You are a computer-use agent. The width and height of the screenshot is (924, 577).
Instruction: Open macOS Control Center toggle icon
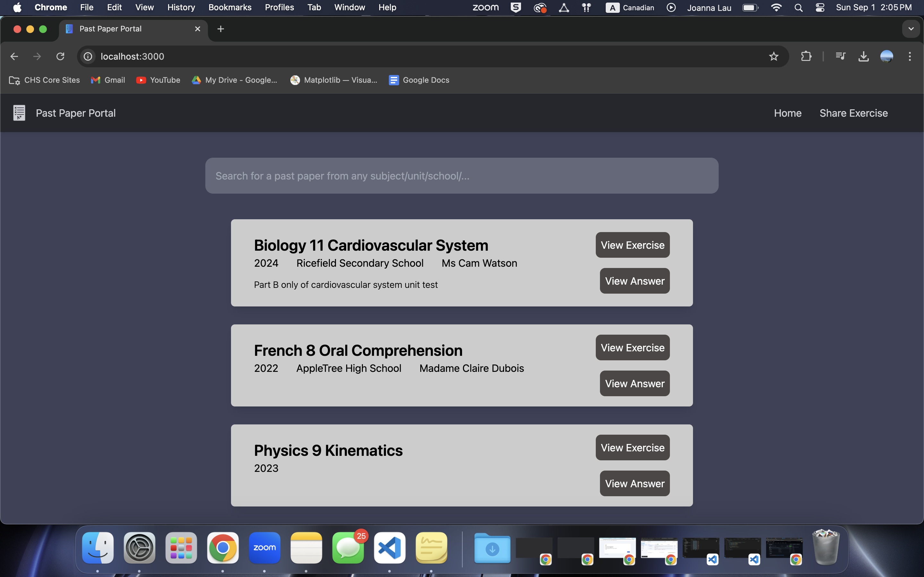(x=820, y=7)
